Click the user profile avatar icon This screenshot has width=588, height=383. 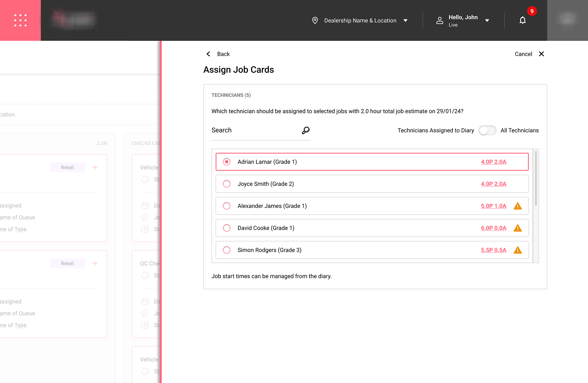click(x=440, y=20)
